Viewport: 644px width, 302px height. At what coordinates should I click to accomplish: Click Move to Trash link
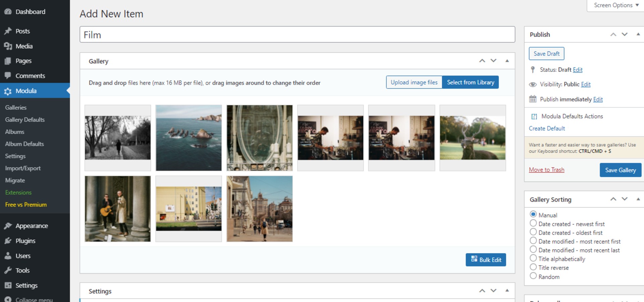[x=546, y=170]
